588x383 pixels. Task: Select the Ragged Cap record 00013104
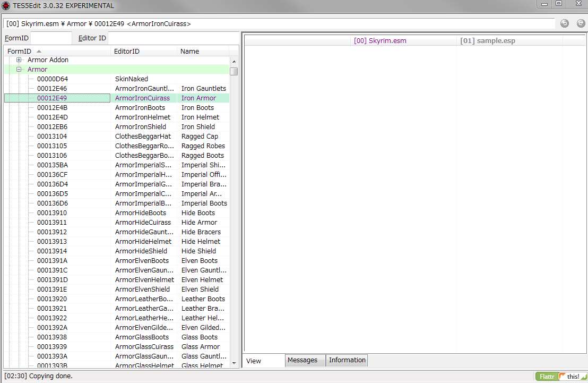pos(117,137)
